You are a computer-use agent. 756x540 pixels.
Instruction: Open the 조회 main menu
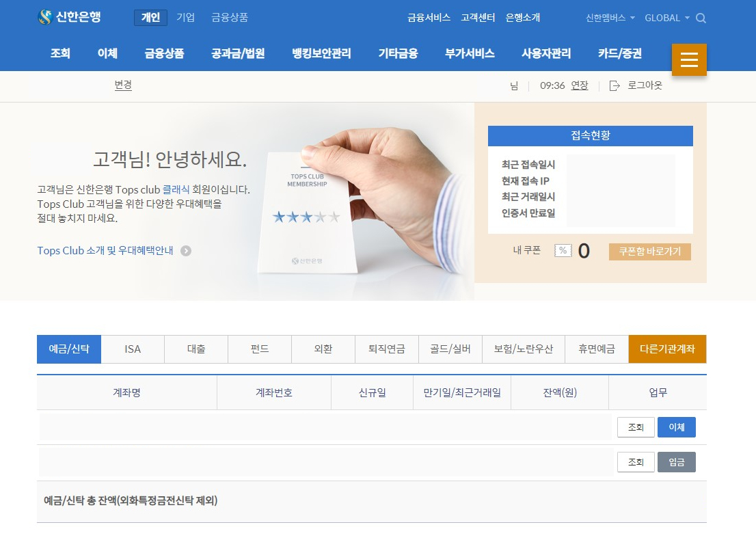(x=60, y=53)
